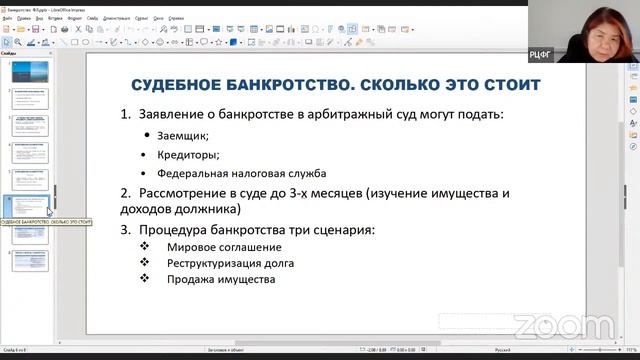Click the orange highlighter icon in drawing toolbar

click(x=359, y=42)
